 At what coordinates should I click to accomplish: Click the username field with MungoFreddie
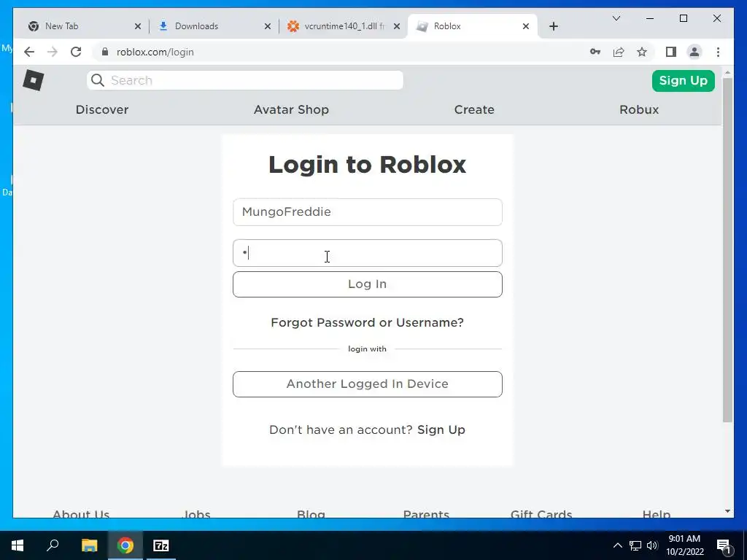tap(368, 212)
